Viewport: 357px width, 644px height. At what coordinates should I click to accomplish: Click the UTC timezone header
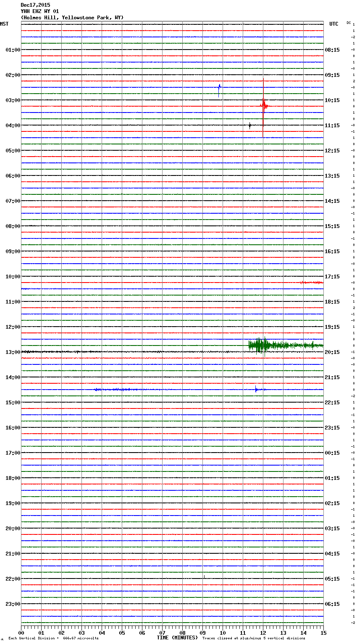click(x=334, y=24)
